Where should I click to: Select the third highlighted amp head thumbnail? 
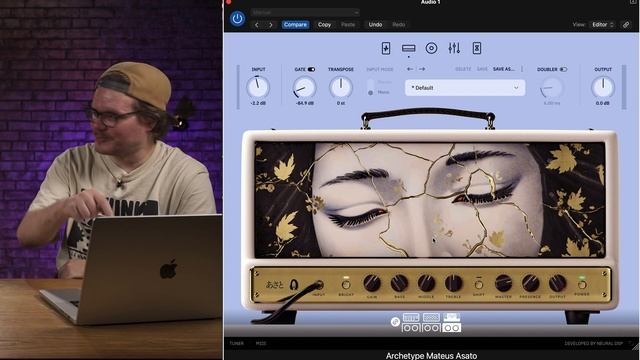[x=452, y=318]
